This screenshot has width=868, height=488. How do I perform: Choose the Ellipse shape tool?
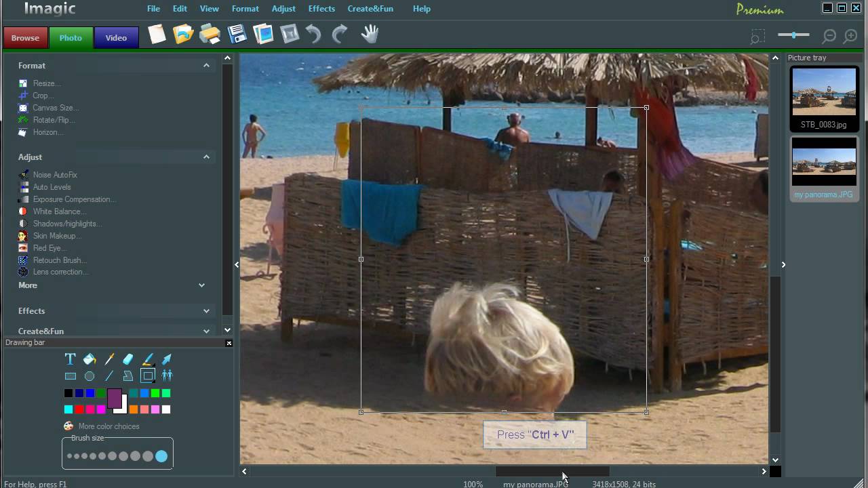click(x=89, y=375)
